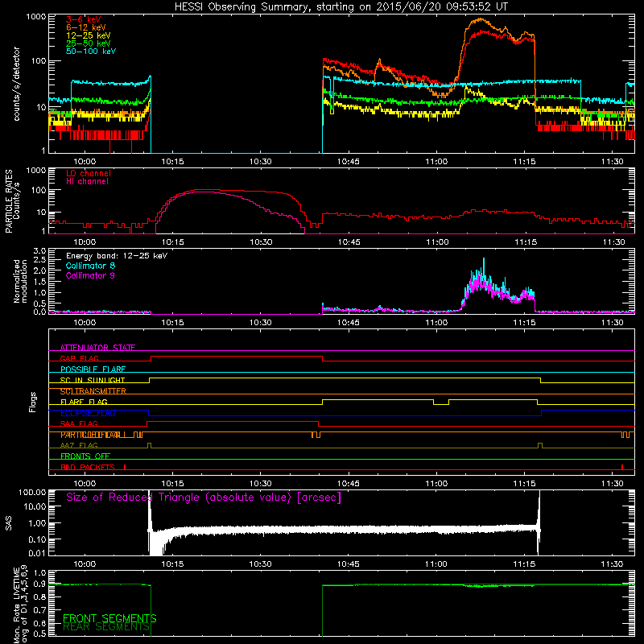Image resolution: width=644 pixels, height=644 pixels.
Task: Click the 'SAS' axis label
Action: (x=9, y=522)
